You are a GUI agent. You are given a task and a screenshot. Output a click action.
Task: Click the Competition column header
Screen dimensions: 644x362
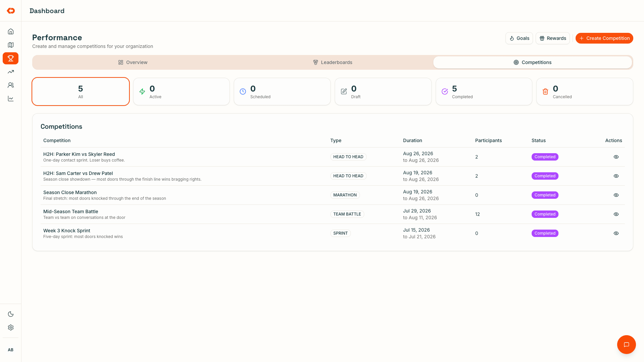[x=57, y=140]
